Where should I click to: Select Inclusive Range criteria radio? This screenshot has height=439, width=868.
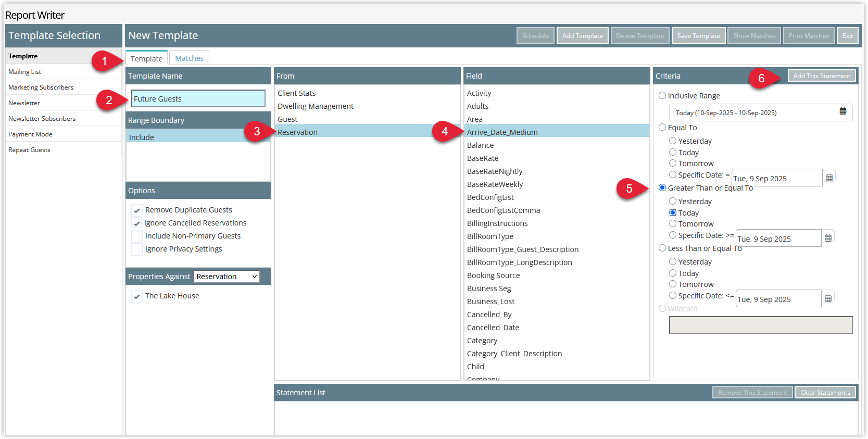pyautogui.click(x=662, y=95)
